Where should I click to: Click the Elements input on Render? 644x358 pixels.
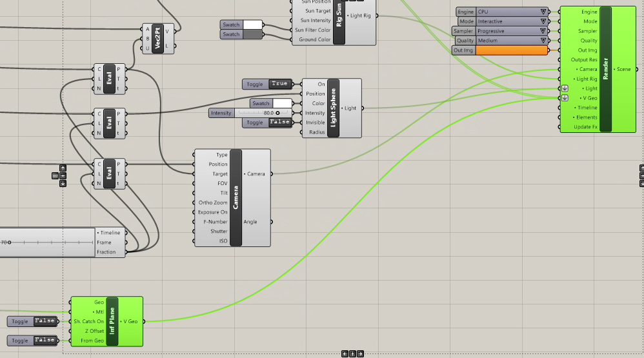pyautogui.click(x=586, y=117)
